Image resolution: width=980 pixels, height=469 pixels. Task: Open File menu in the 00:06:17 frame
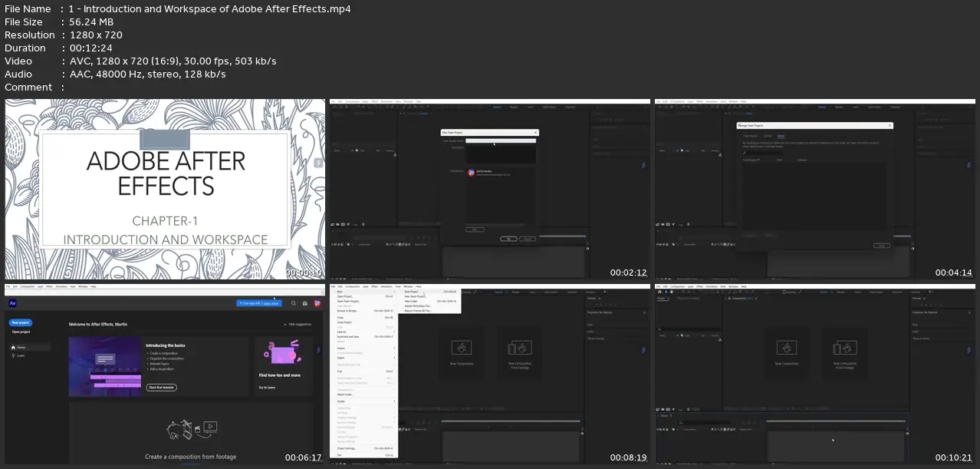click(x=8, y=286)
